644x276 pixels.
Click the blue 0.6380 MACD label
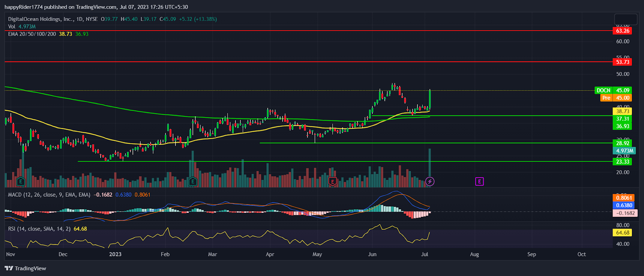point(624,205)
